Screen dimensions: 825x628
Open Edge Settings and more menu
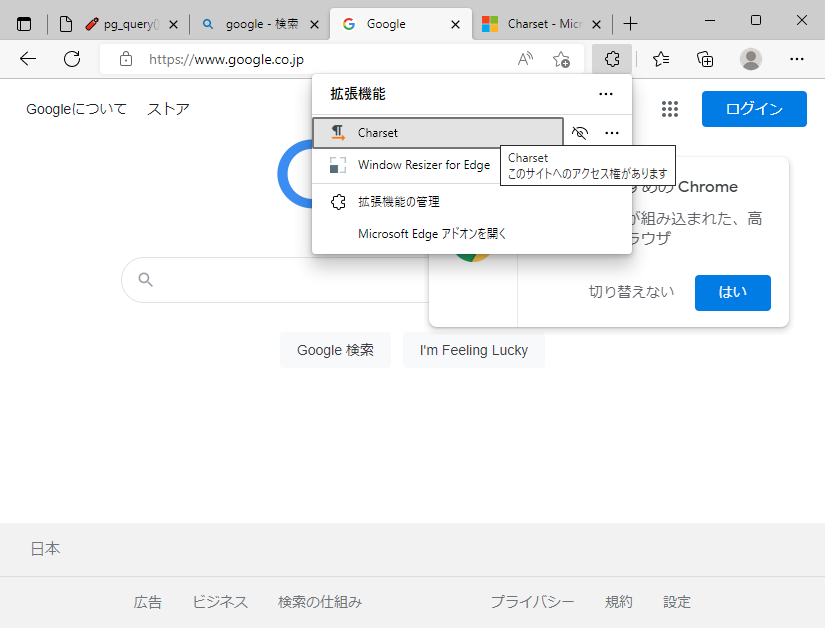(x=797, y=59)
